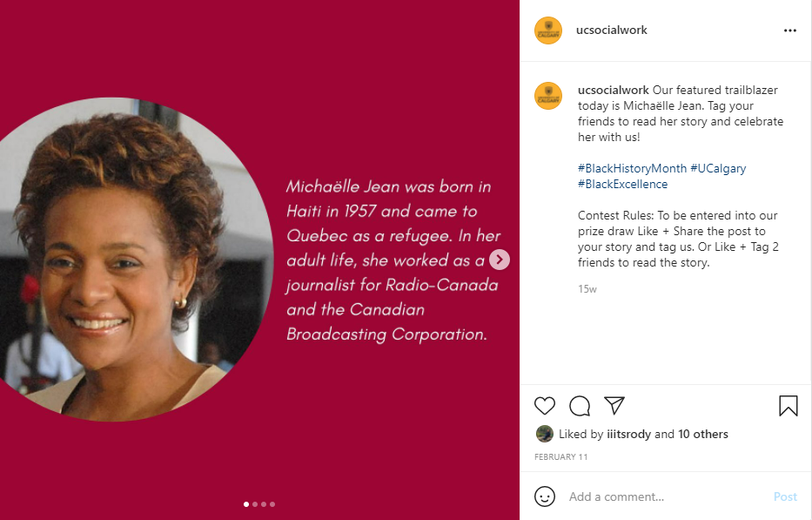Select the second carousel dot indicator
812x520 pixels.
coord(255,503)
